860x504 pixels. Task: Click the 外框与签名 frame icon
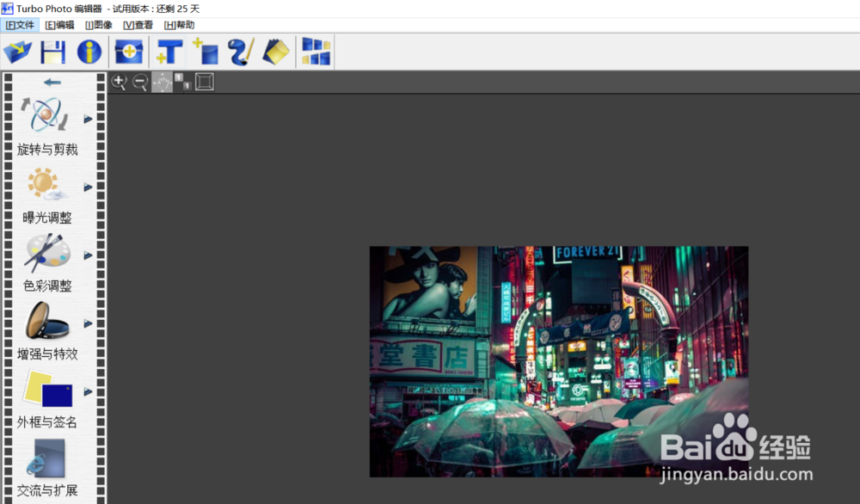(x=48, y=389)
